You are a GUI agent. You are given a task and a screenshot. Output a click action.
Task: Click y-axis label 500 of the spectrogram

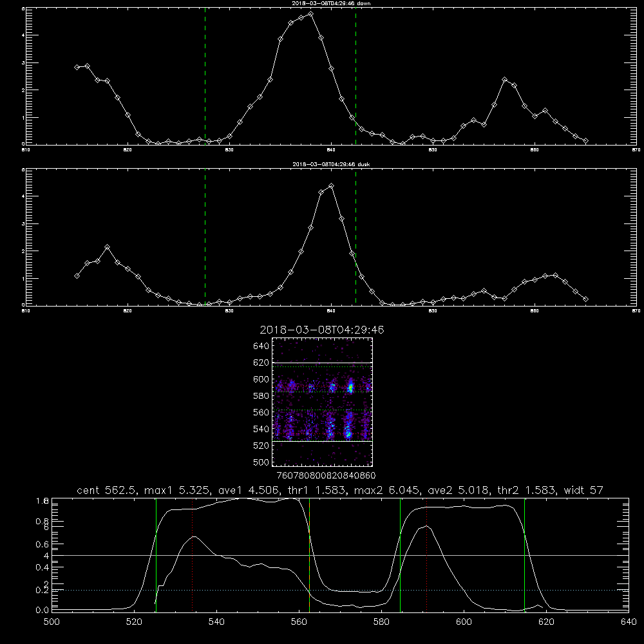[261, 462]
